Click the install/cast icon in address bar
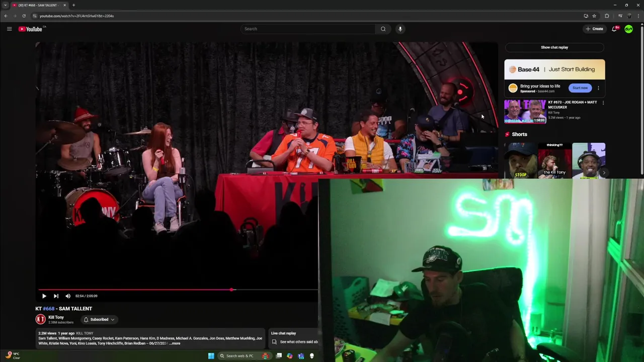The image size is (644, 362). (586, 16)
